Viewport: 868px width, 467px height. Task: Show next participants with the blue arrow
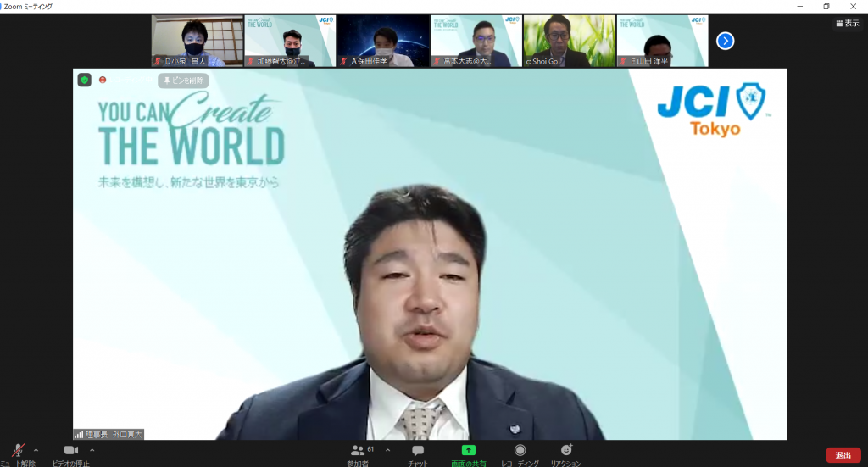click(725, 41)
